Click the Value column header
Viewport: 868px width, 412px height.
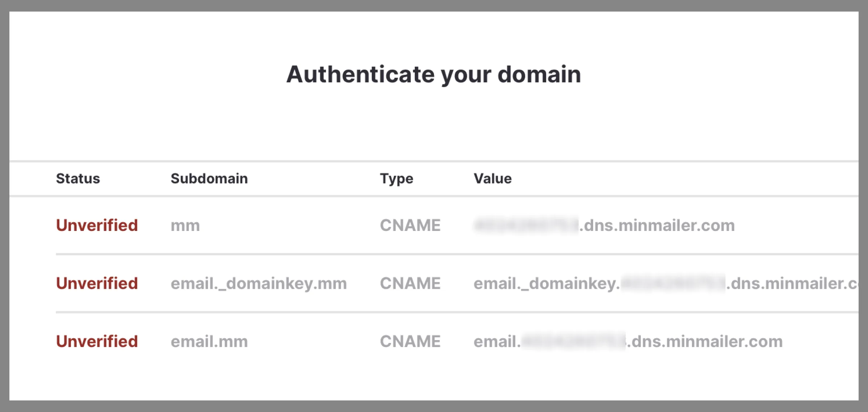493,178
